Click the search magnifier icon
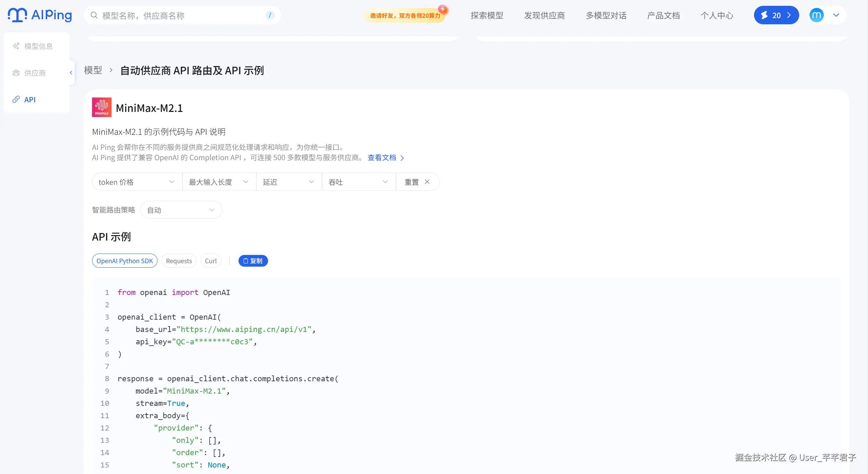 [x=94, y=15]
